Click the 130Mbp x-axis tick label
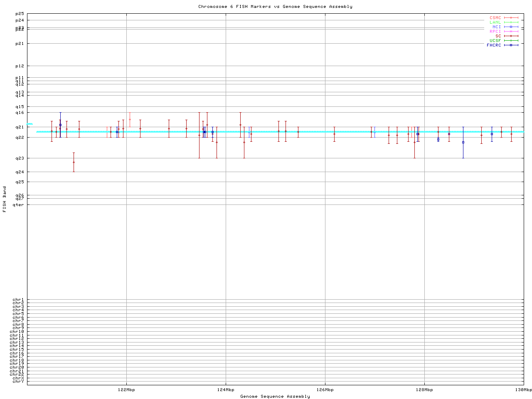The image size is (532, 399). 523,390
